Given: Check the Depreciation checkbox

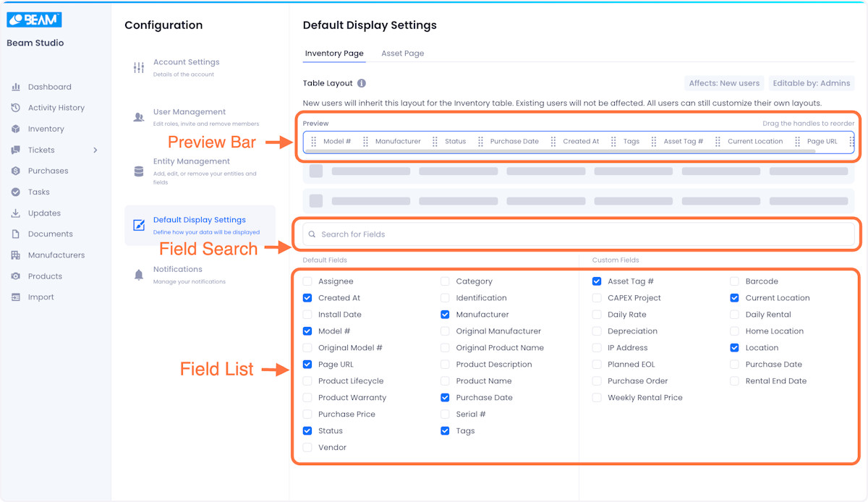Looking at the screenshot, I should [597, 331].
